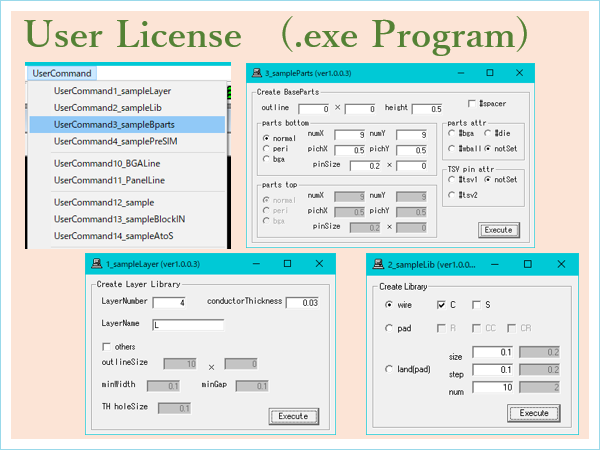The width and height of the screenshot is (600, 450).
Task: Choose the #mball parts attribute radio
Action: click(x=452, y=147)
